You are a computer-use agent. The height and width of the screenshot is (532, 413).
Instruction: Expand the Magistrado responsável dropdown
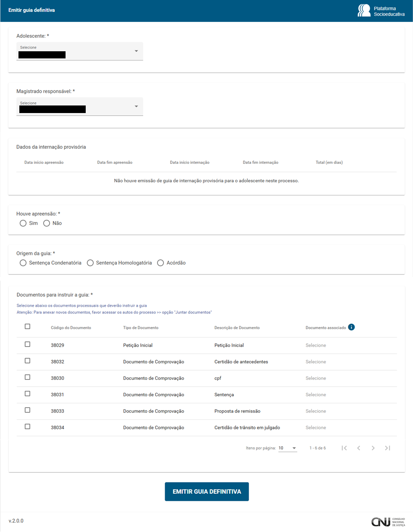[79, 106]
